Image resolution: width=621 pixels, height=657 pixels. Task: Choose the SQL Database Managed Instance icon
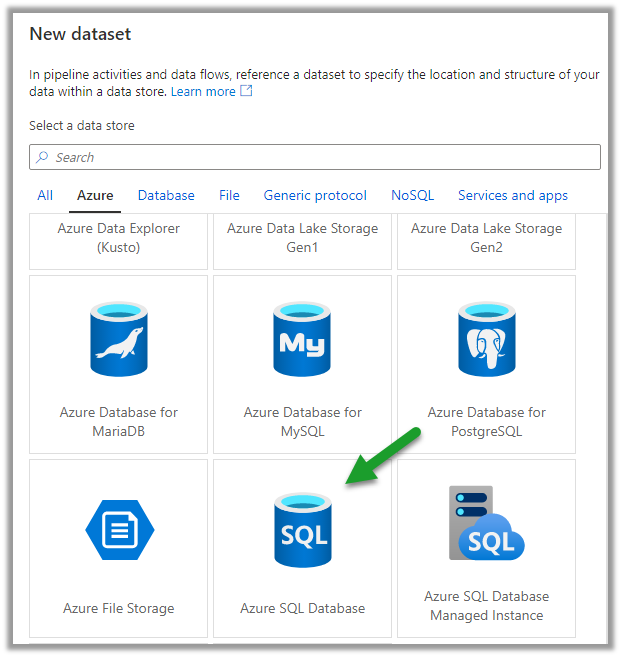tap(486, 524)
